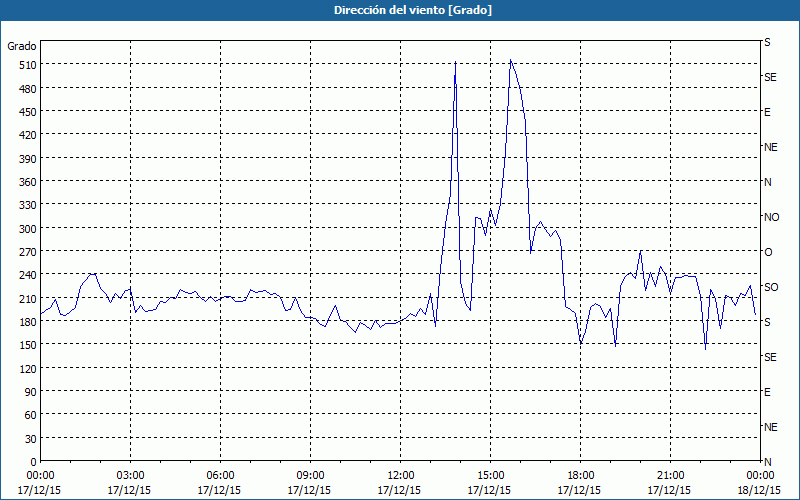Click the 450 degree axis label

(28, 112)
